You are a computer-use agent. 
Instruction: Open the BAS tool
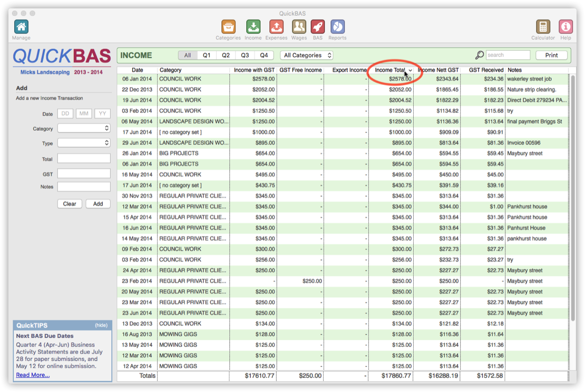pos(318,25)
